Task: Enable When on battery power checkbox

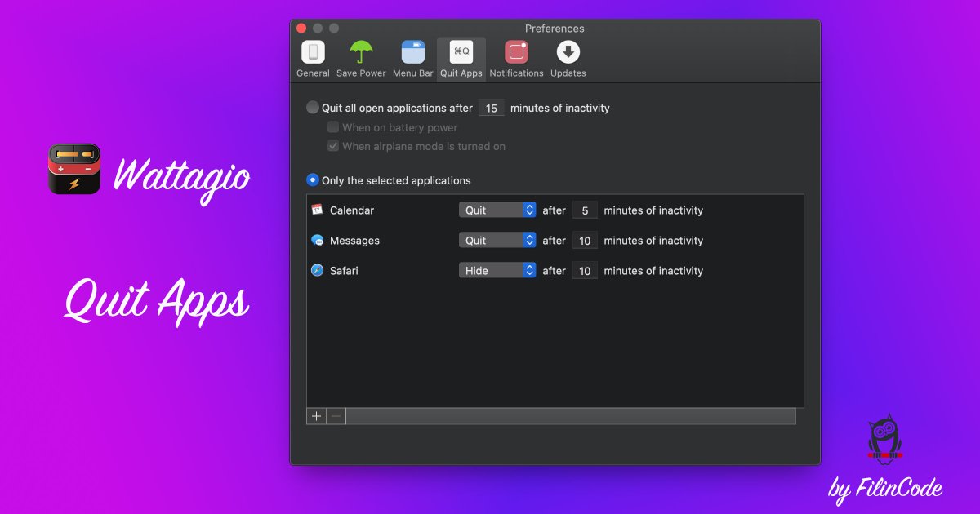Action: 333,127
